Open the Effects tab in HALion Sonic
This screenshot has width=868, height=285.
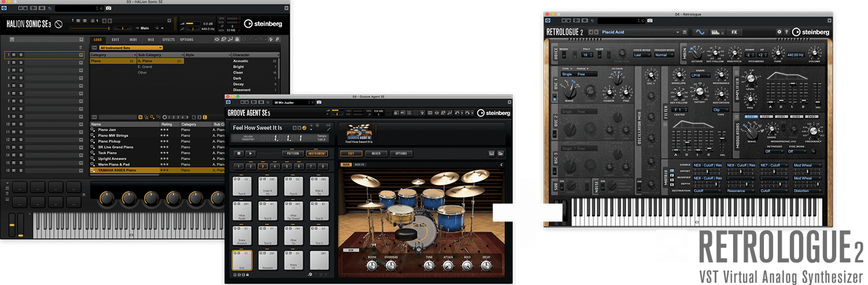pos(168,39)
